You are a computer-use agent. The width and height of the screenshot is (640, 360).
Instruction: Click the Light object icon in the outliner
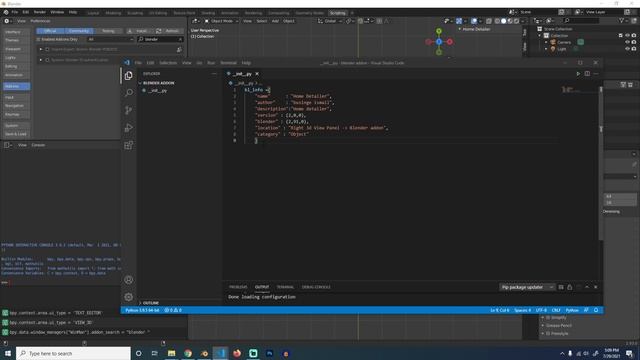553,49
